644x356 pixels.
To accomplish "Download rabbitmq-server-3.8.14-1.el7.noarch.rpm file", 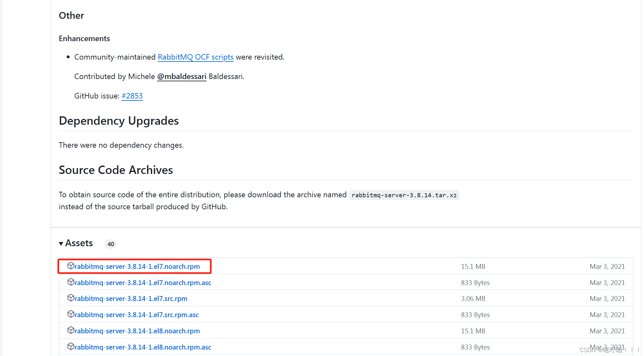I will [137, 266].
